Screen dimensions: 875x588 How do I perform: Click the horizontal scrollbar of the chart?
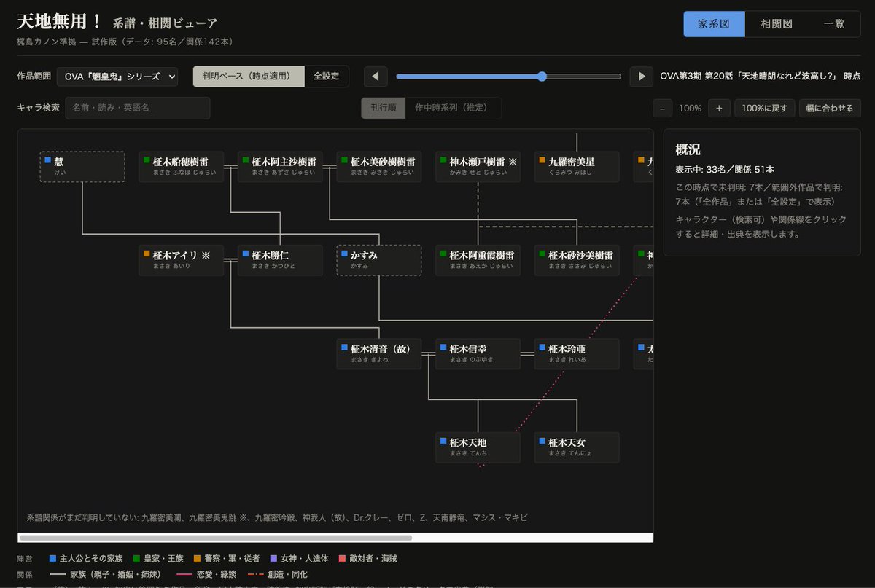[x=215, y=538]
